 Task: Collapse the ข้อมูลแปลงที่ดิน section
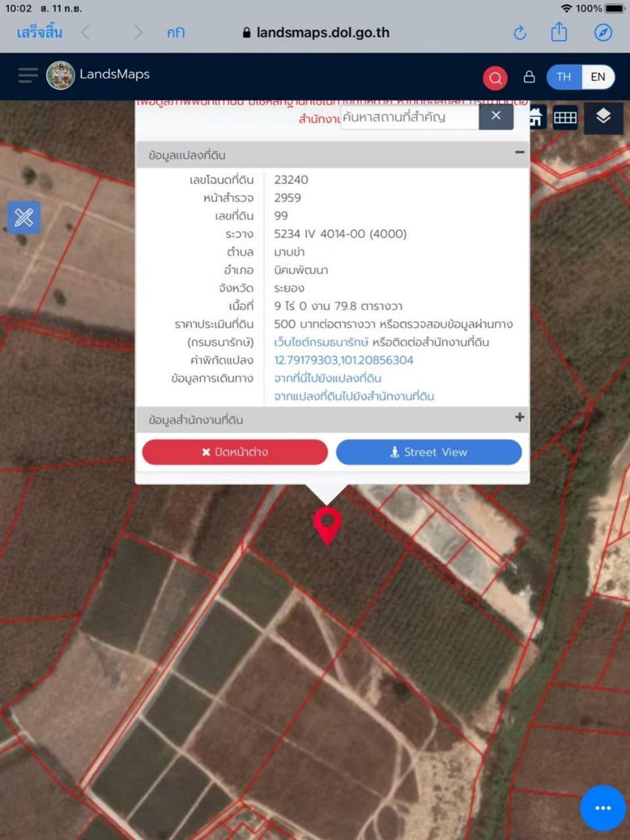(x=519, y=153)
